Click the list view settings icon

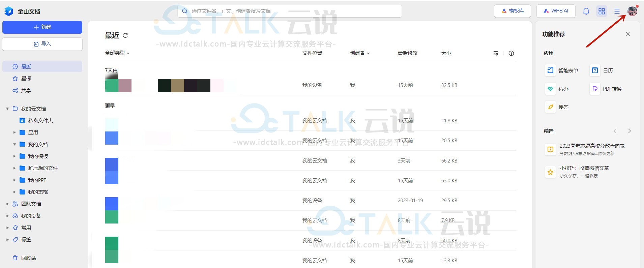pyautogui.click(x=496, y=53)
